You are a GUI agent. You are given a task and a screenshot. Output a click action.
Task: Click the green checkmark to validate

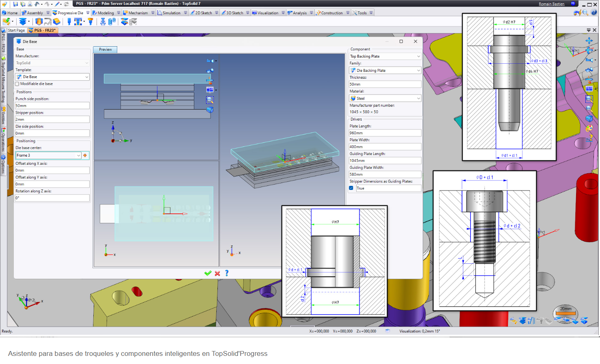pyautogui.click(x=208, y=273)
